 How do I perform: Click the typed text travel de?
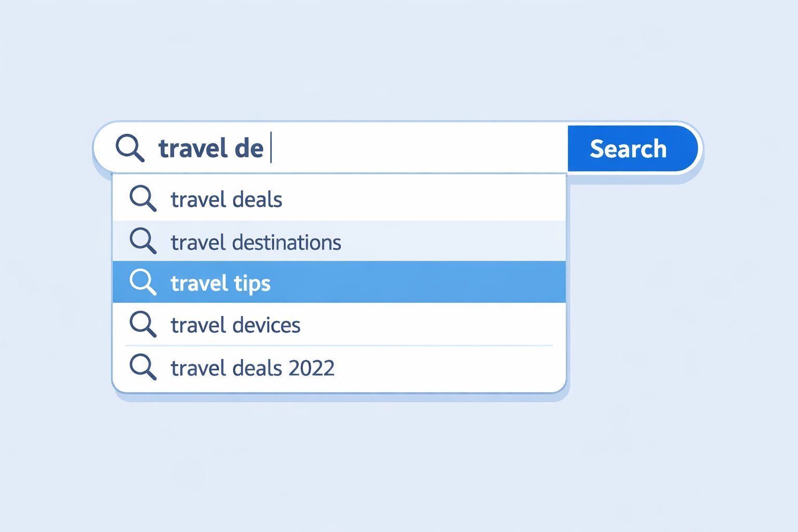(x=211, y=149)
